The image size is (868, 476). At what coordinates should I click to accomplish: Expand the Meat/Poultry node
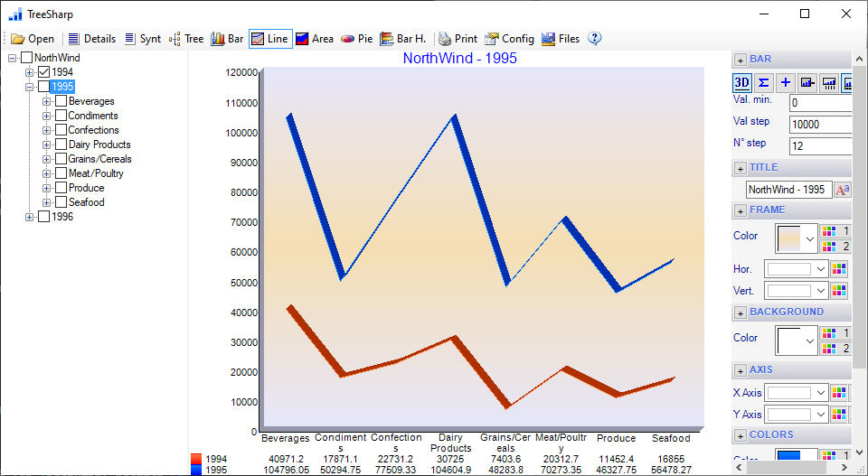click(x=46, y=173)
